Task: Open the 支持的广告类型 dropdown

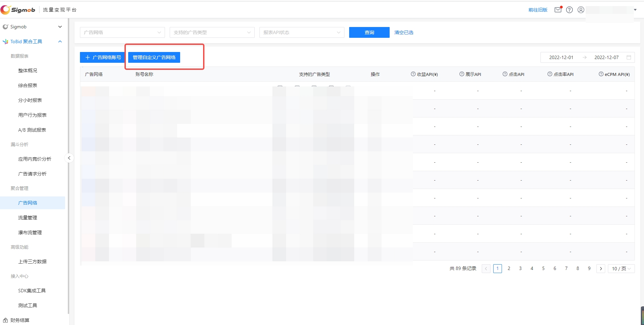Action: point(212,32)
